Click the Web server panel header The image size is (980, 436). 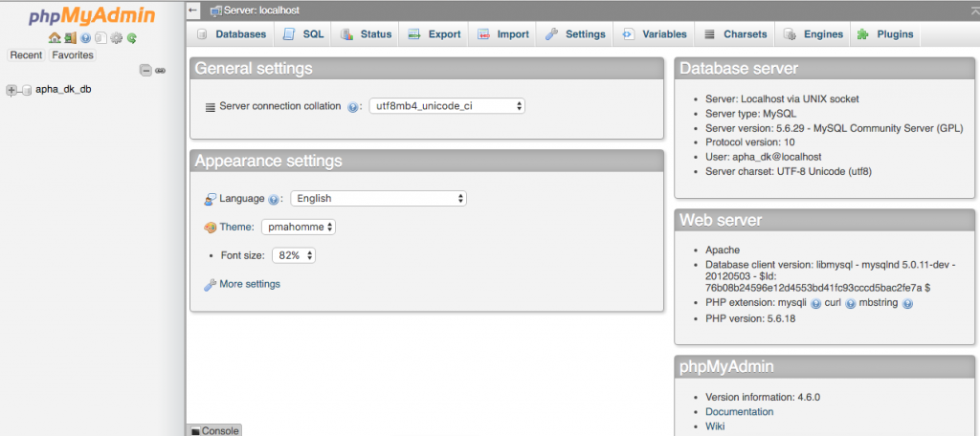[x=824, y=220]
